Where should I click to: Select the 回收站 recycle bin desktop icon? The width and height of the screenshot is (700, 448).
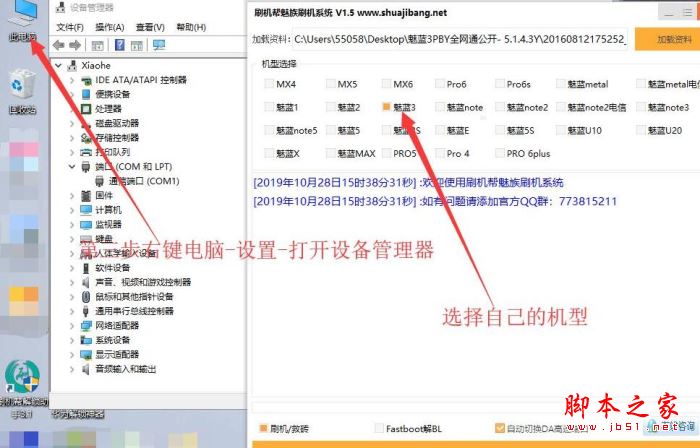(22, 93)
